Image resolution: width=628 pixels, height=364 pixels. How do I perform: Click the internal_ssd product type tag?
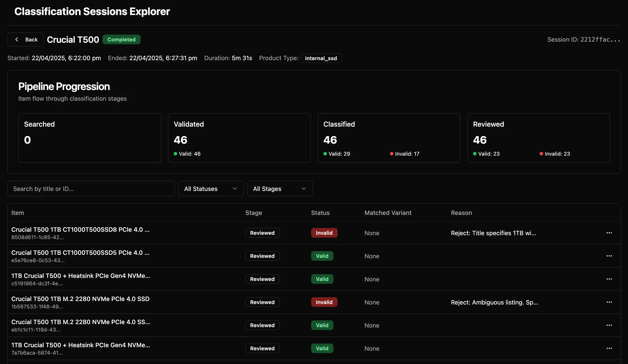pyautogui.click(x=321, y=58)
